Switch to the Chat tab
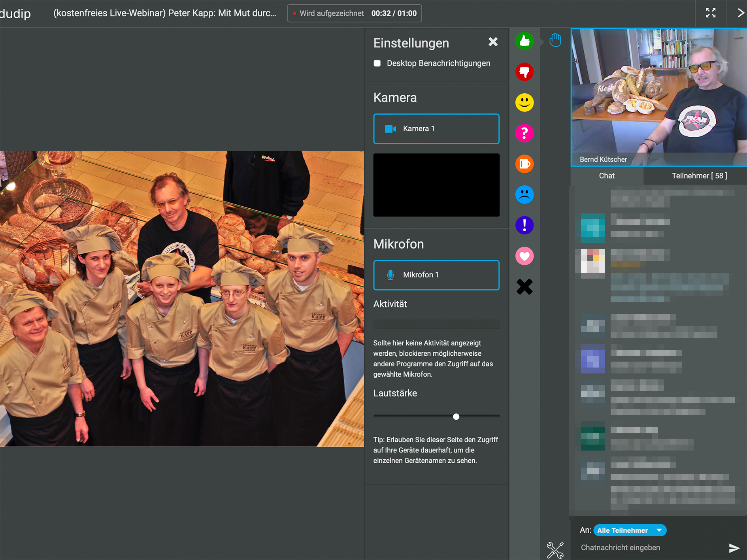The height and width of the screenshot is (560, 747). (x=606, y=176)
